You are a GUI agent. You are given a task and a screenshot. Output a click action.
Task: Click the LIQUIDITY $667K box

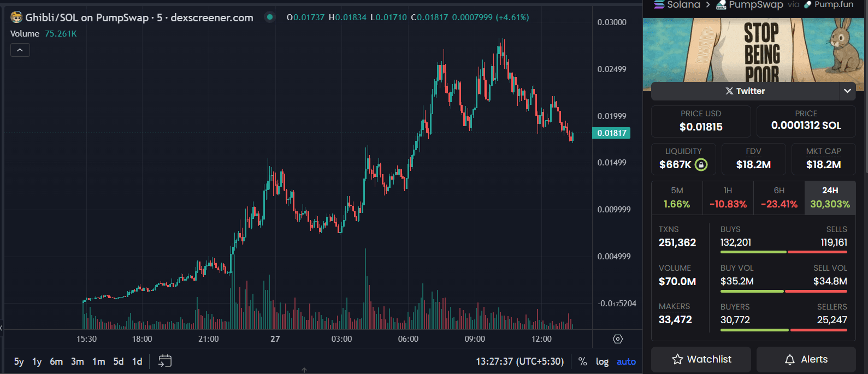pos(683,159)
